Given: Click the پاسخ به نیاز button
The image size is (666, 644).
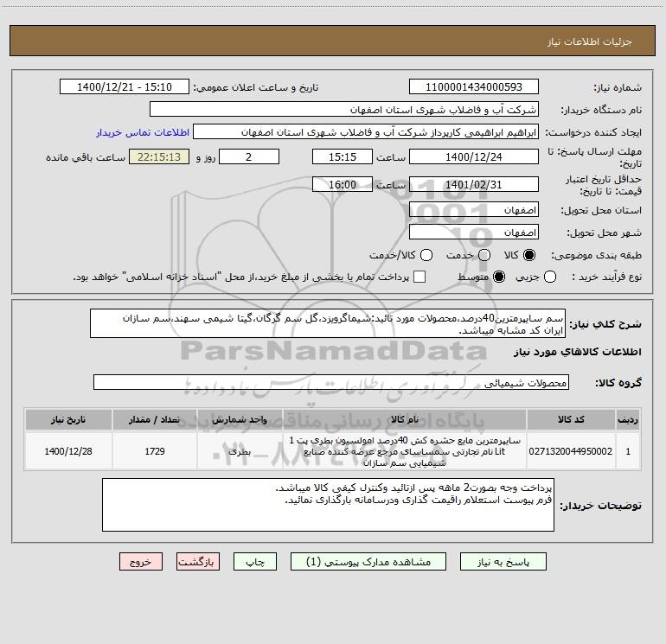Looking at the screenshot, I should click(503, 562).
